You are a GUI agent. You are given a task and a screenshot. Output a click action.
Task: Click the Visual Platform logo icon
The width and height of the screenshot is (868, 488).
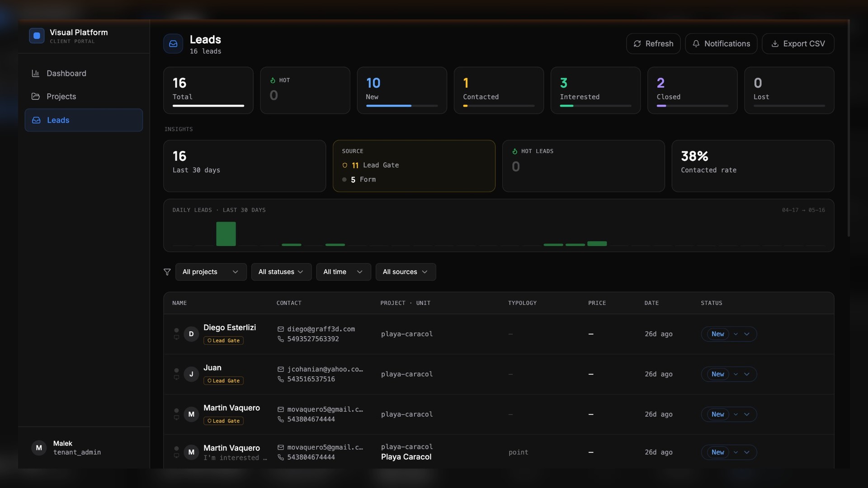(37, 36)
